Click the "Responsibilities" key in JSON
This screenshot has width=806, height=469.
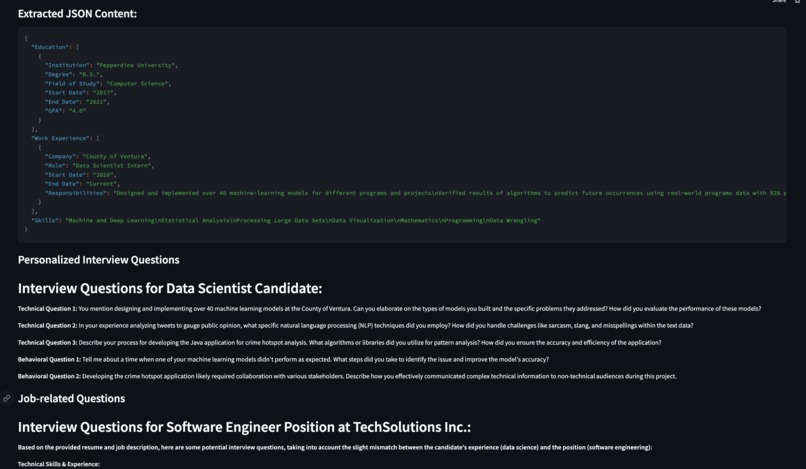pos(76,193)
